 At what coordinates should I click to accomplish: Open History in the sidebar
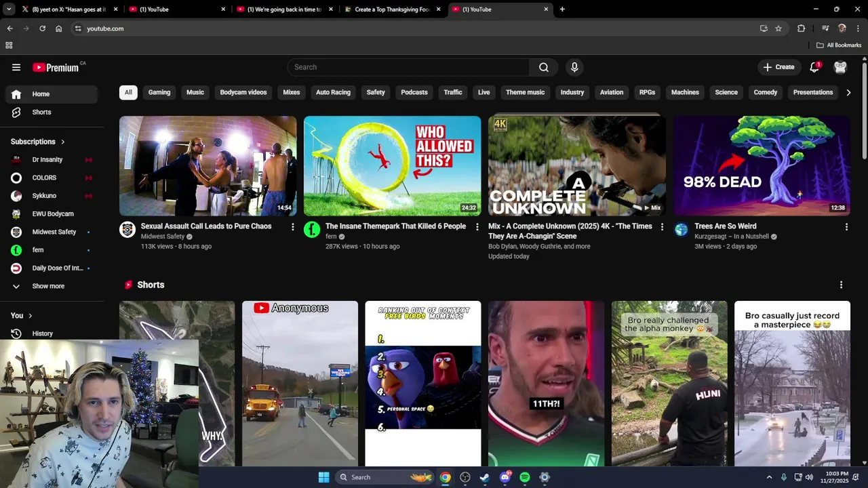pyautogui.click(x=52, y=333)
